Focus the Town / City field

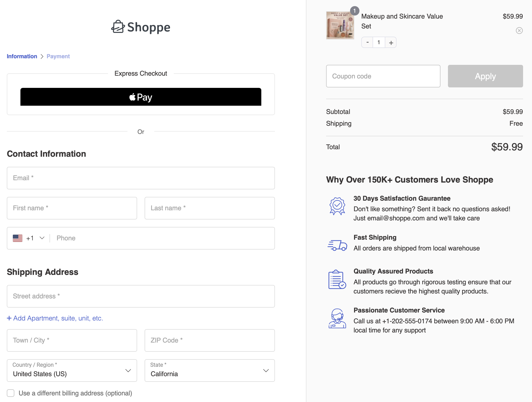point(72,340)
